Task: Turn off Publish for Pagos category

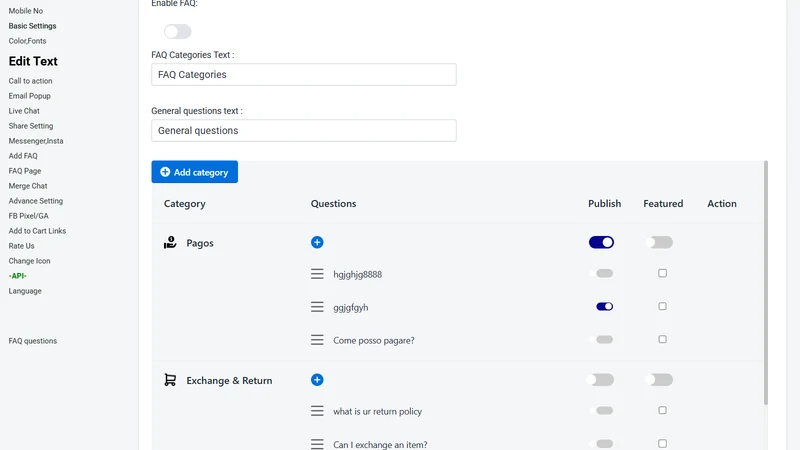Action: tap(601, 242)
